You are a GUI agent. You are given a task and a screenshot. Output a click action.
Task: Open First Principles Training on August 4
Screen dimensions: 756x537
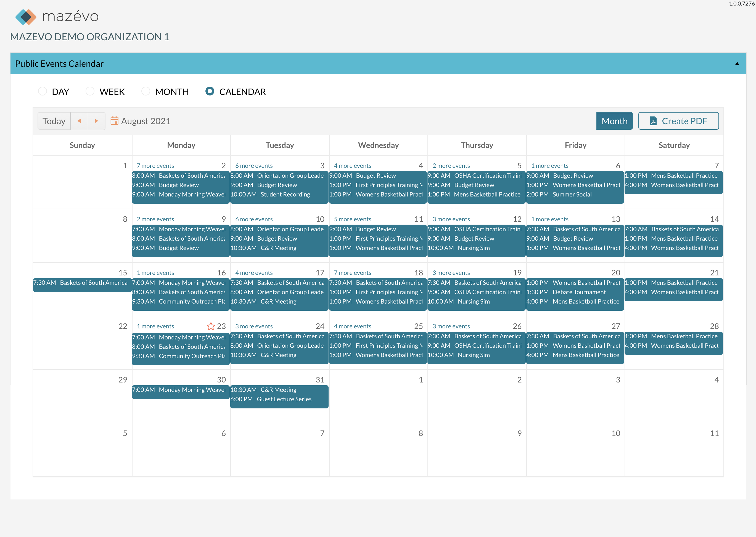(377, 185)
